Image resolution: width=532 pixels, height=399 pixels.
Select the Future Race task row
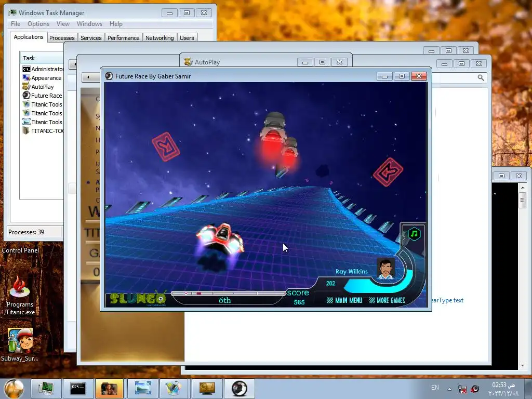[x=43, y=96]
